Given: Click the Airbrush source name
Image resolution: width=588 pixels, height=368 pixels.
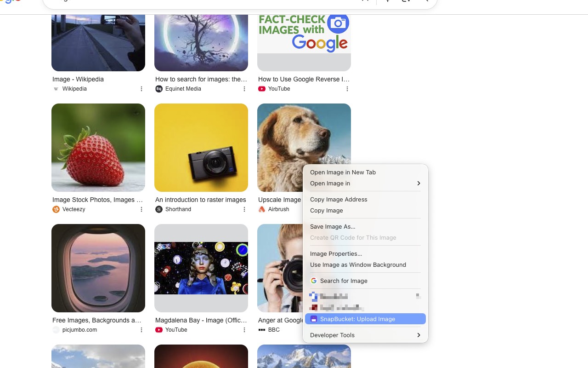Looking at the screenshot, I should (x=279, y=209).
